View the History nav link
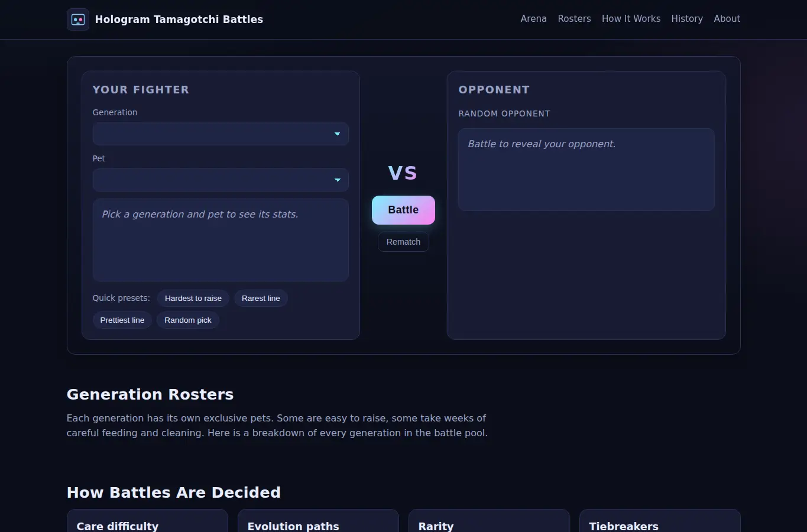Screen dimensions: 807x532 [x=687, y=19]
